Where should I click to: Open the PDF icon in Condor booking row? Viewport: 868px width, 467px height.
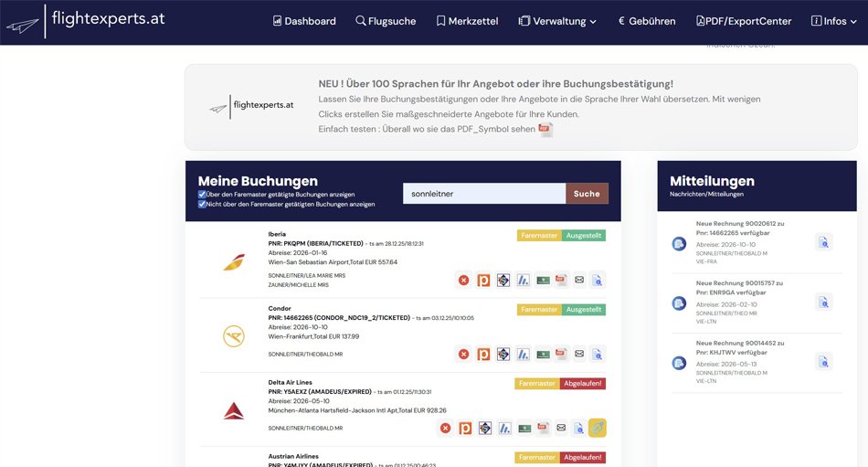[561, 354]
